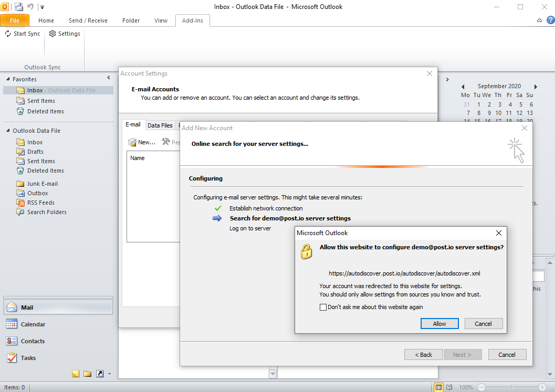The width and height of the screenshot is (555, 392).
Task: Minimize the ribbon with the caret icon
Action: click(539, 20)
